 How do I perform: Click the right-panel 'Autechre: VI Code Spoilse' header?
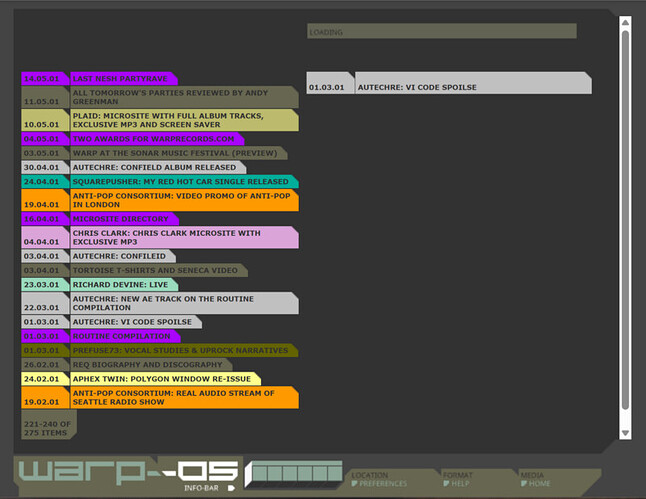[473, 83]
